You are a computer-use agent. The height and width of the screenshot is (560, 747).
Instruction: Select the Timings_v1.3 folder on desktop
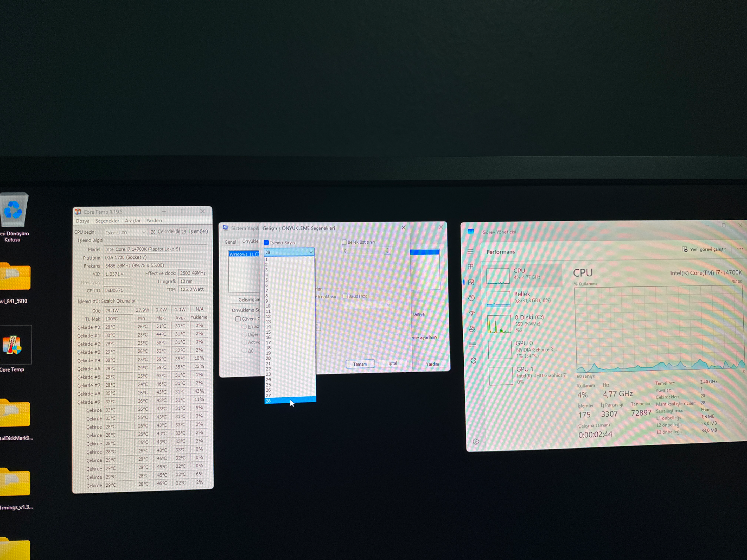(x=15, y=489)
